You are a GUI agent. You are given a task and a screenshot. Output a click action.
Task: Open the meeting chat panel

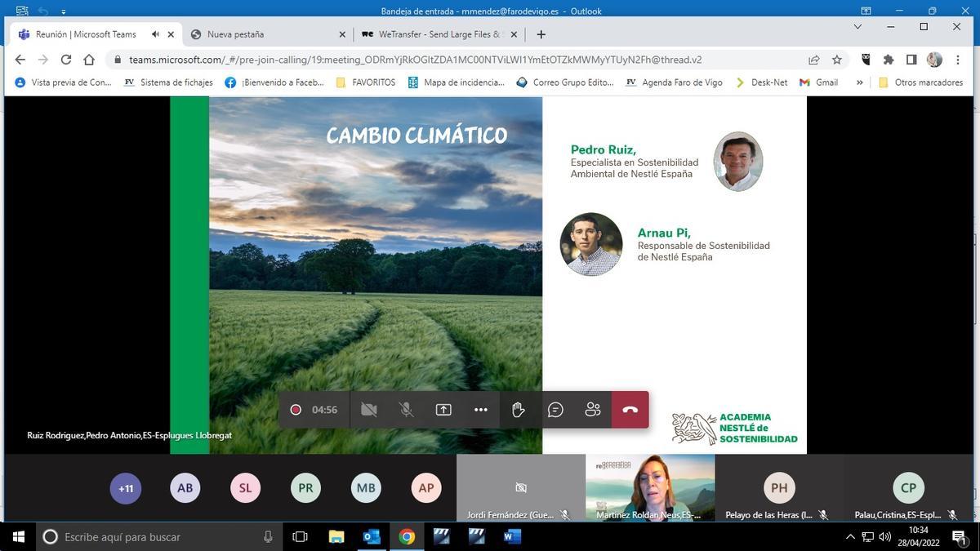click(556, 410)
